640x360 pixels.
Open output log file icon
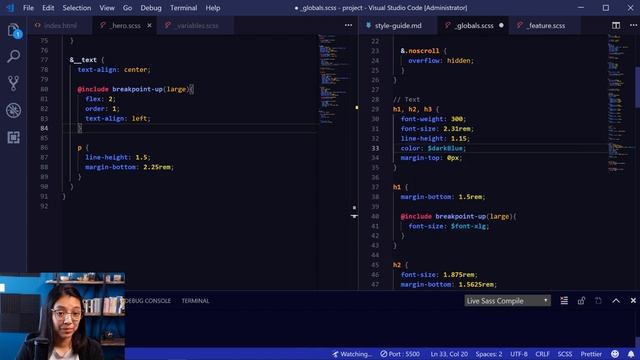point(598,301)
